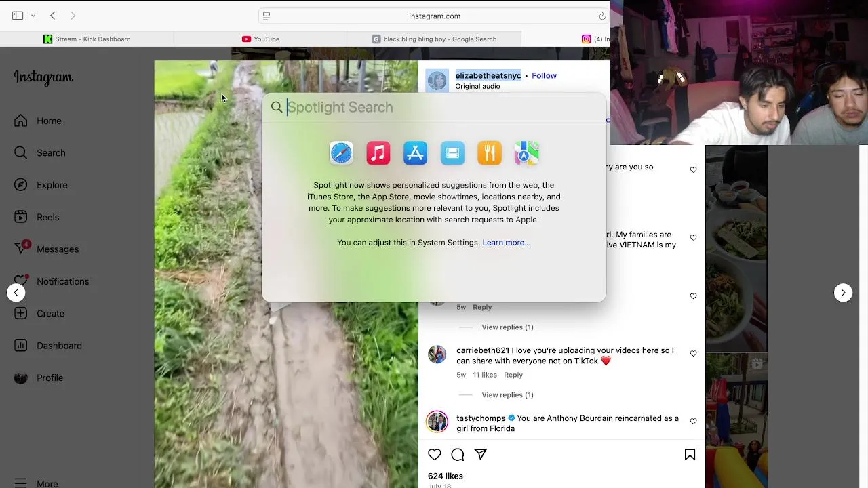Switch to the Stream - Kick Dashboard tab

(x=87, y=39)
